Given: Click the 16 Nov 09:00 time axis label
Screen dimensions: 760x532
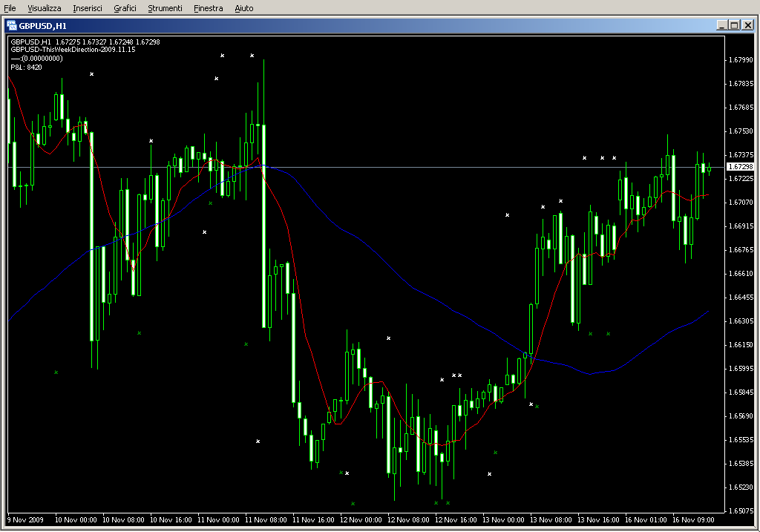Looking at the screenshot, I should click(694, 520).
